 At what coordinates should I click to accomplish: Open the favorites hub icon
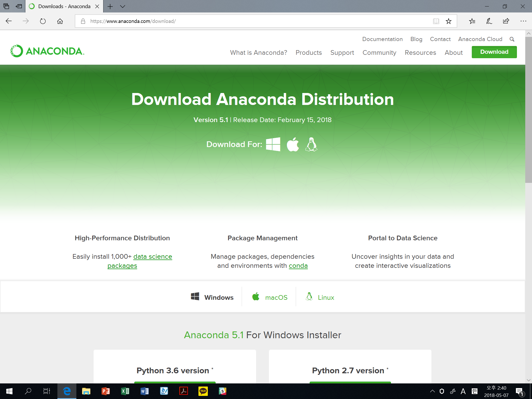tap(472, 21)
